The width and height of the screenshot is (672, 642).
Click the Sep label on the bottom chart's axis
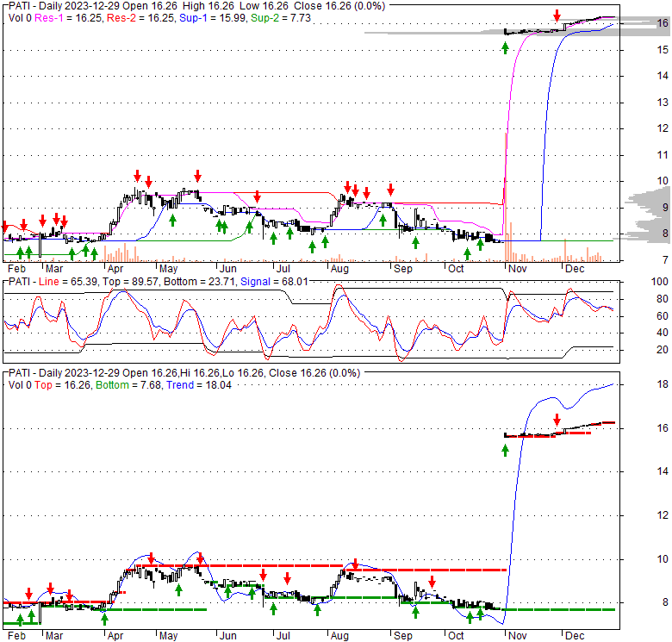(403, 636)
